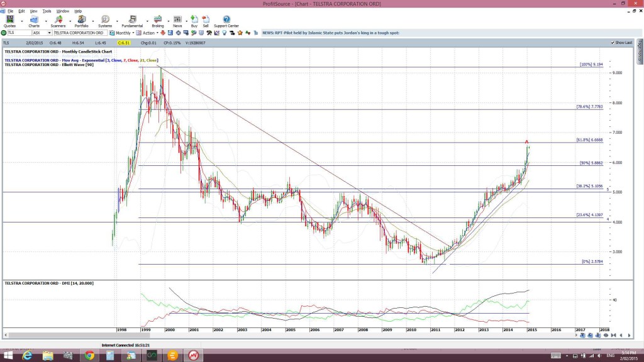Expand the Portfolio dropdown arrow
644x362 pixels.
[93, 21]
